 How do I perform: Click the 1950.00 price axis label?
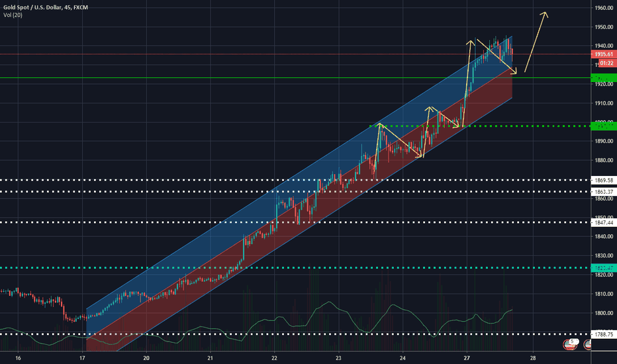[604, 27]
